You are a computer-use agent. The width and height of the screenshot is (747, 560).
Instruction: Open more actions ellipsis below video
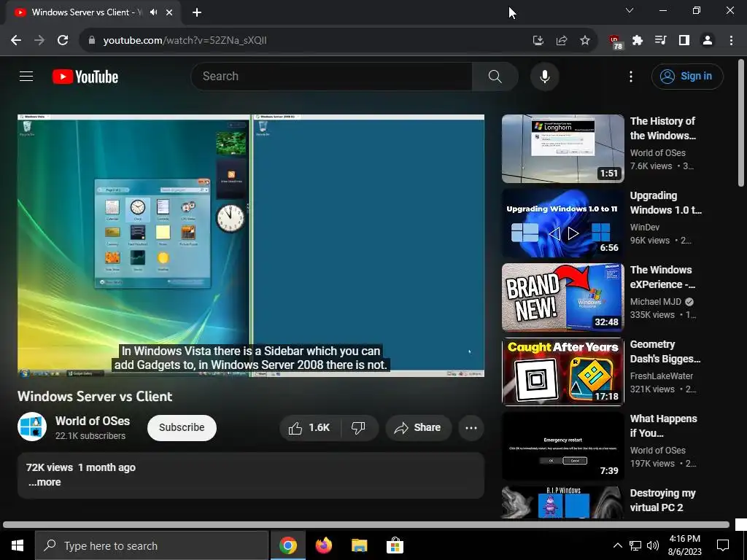pyautogui.click(x=471, y=427)
